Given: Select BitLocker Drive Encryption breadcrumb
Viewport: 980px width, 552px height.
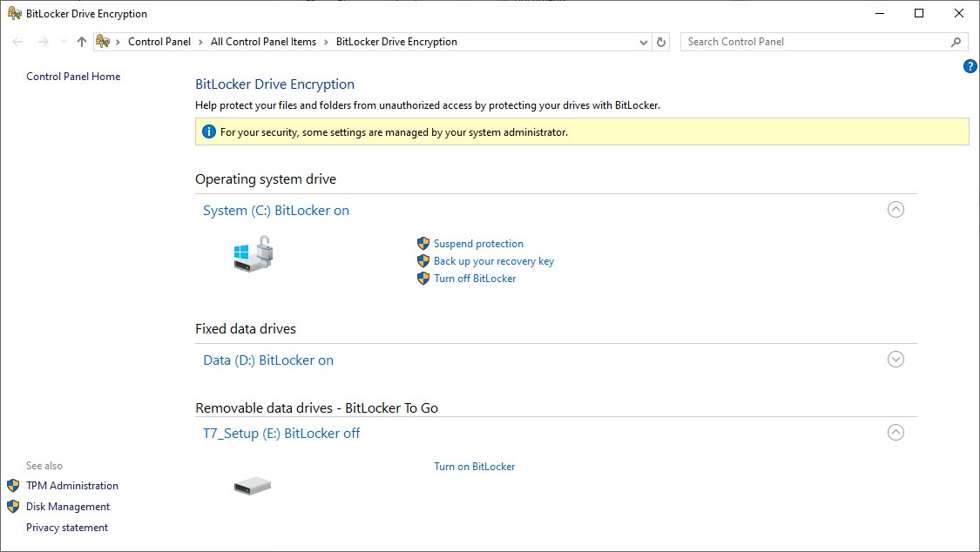Looking at the screenshot, I should point(396,42).
